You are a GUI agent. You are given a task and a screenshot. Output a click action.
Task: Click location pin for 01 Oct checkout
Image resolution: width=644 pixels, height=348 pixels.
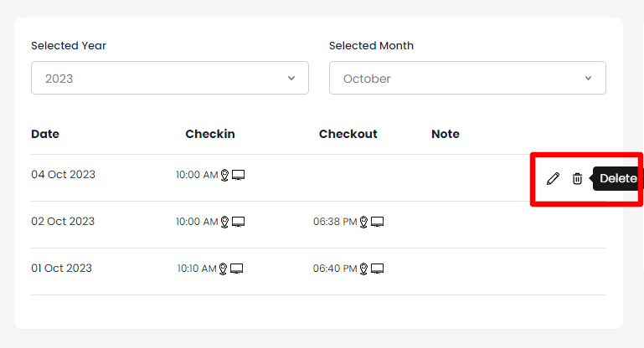pos(363,269)
